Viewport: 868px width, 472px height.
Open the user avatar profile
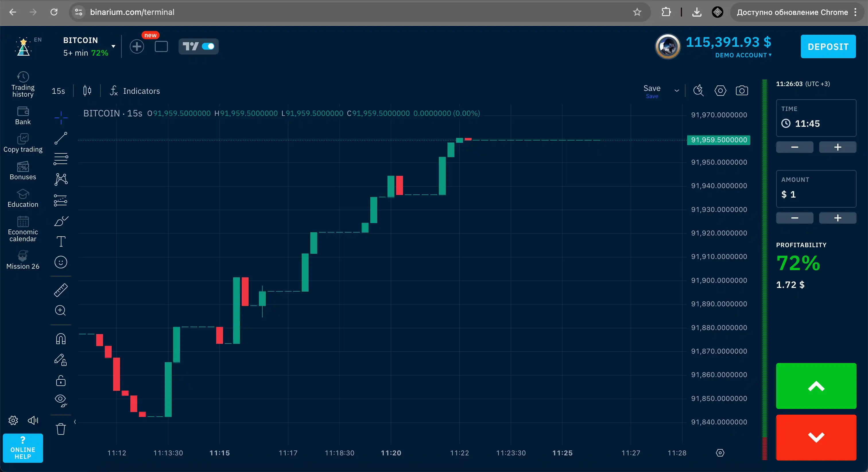pyautogui.click(x=668, y=46)
